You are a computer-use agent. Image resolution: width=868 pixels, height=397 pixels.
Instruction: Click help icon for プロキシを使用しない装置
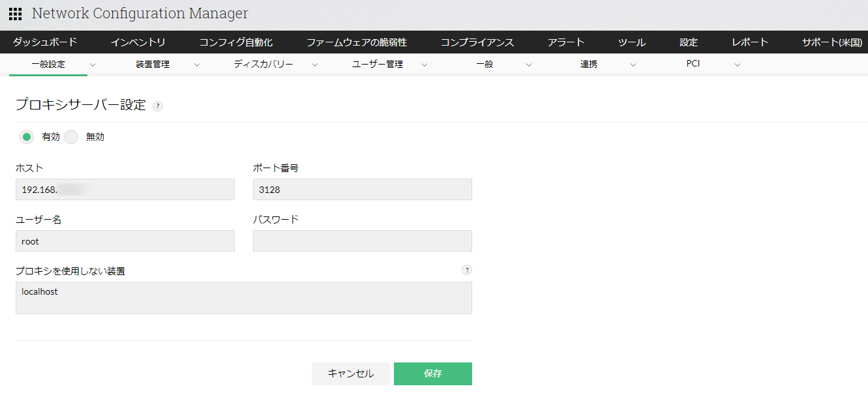click(466, 270)
